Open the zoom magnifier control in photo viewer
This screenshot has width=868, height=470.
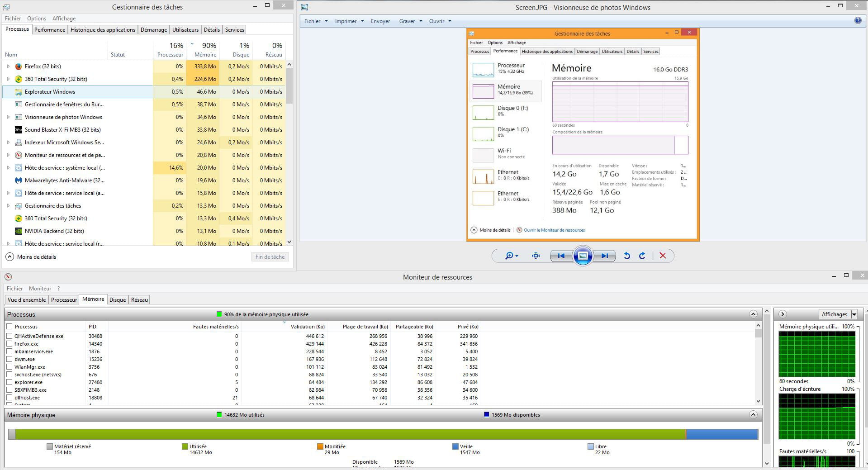(512, 256)
